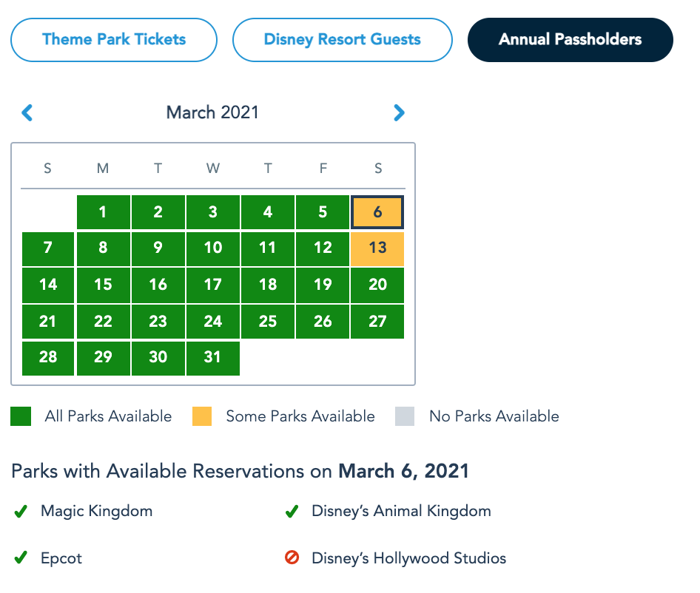Click the check next to Disney's Animal Kingdom
The height and width of the screenshot is (593, 700).
pyautogui.click(x=292, y=511)
